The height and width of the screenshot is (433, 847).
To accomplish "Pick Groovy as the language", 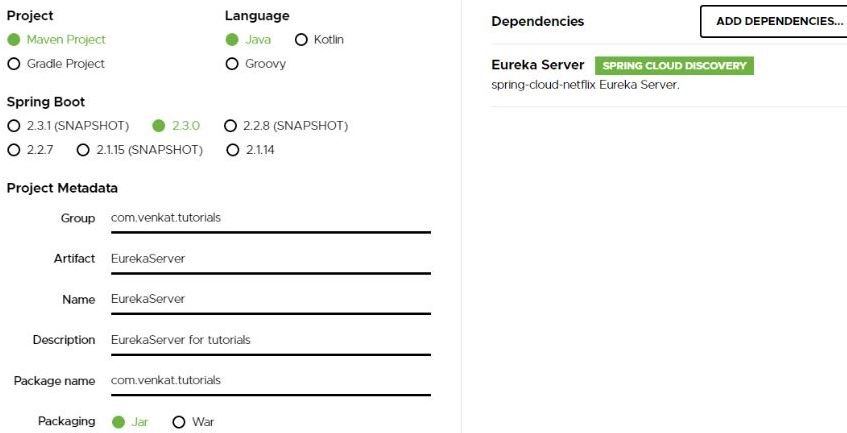I will click(x=232, y=64).
